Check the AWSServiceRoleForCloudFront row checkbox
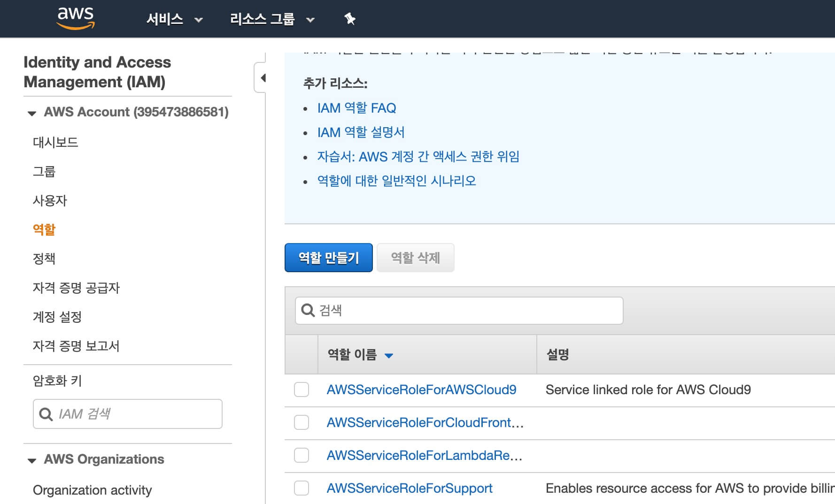 [x=302, y=422]
